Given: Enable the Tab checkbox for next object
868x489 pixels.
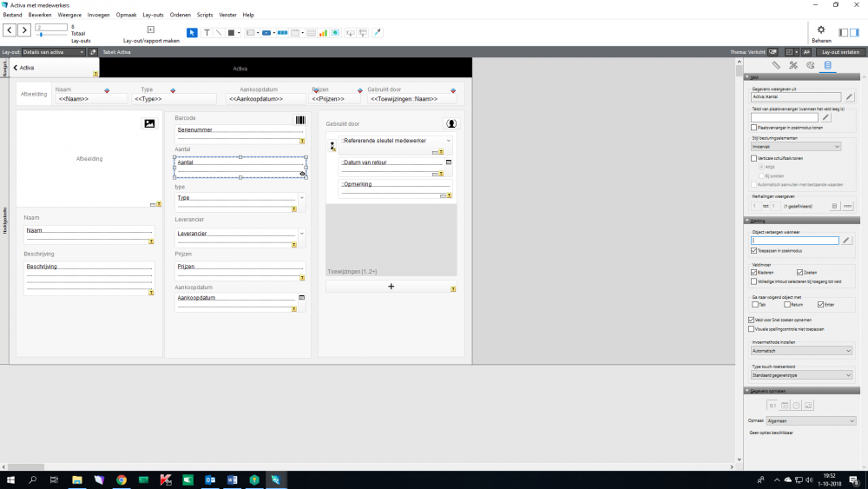Looking at the screenshot, I should [754, 305].
